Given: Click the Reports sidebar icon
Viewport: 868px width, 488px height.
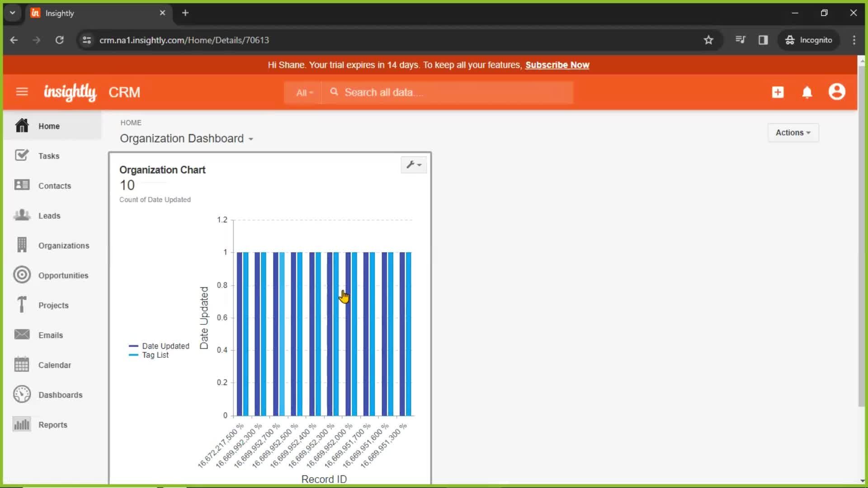Looking at the screenshot, I should (21, 425).
